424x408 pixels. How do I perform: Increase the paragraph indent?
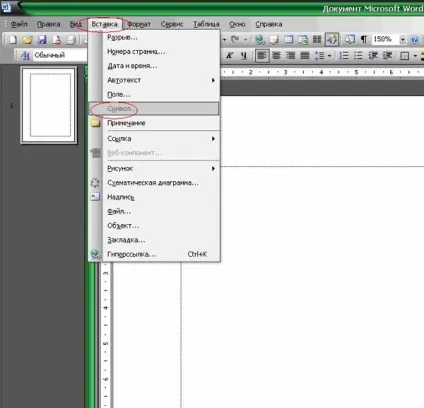coord(387,56)
